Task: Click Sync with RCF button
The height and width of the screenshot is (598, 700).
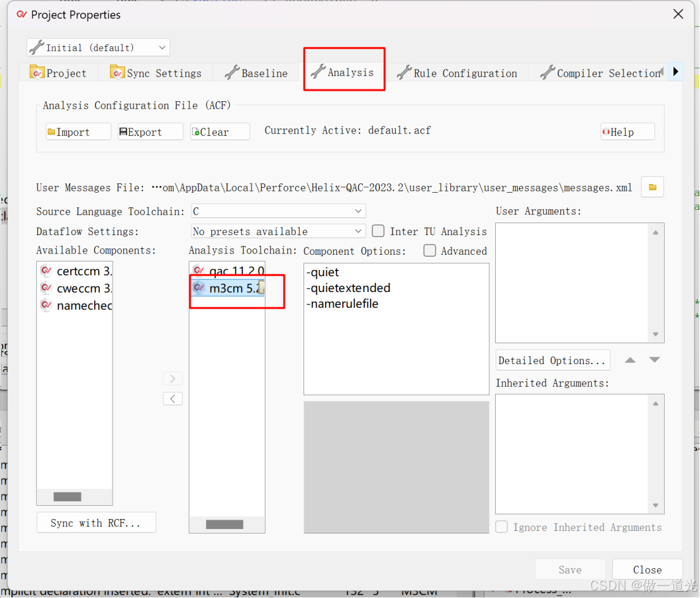Action: [96, 523]
